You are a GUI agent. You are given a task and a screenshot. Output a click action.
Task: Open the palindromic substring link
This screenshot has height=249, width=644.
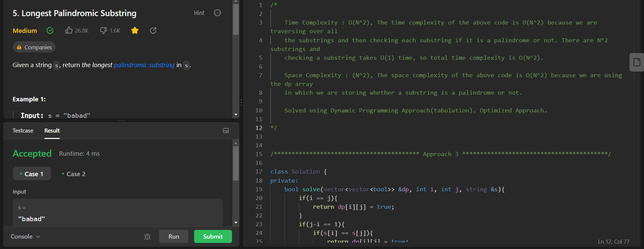pos(144,65)
